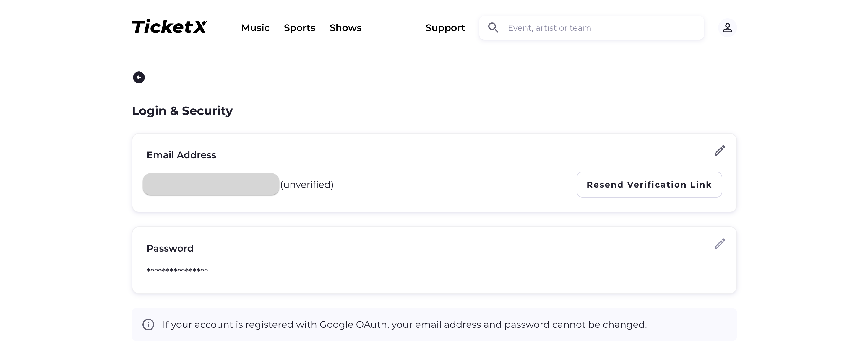
Task: Edit password with pencil icon
Action: pos(719,244)
